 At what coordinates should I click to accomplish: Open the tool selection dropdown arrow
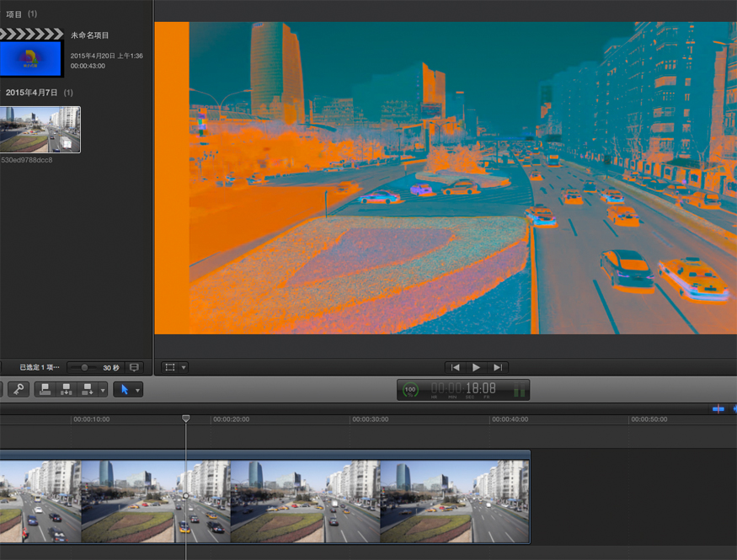pyautogui.click(x=137, y=389)
